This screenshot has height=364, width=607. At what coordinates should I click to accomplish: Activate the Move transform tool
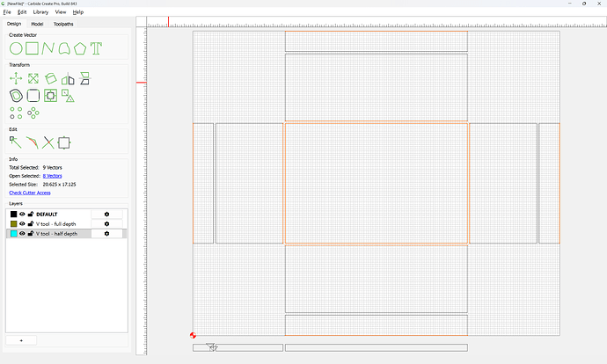coord(16,78)
